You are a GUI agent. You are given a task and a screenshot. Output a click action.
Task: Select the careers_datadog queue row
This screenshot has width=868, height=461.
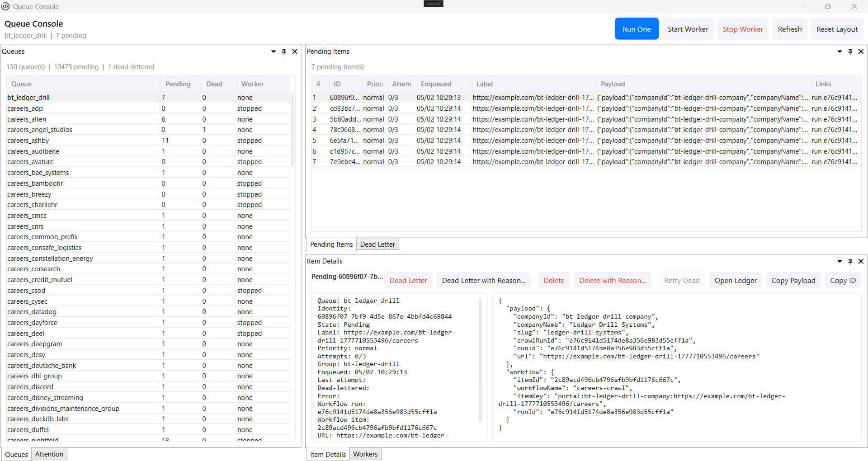pyautogui.click(x=148, y=312)
